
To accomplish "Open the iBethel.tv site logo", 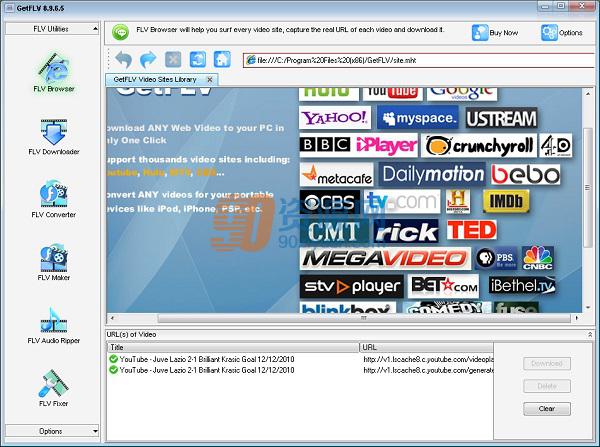I will pos(522,285).
